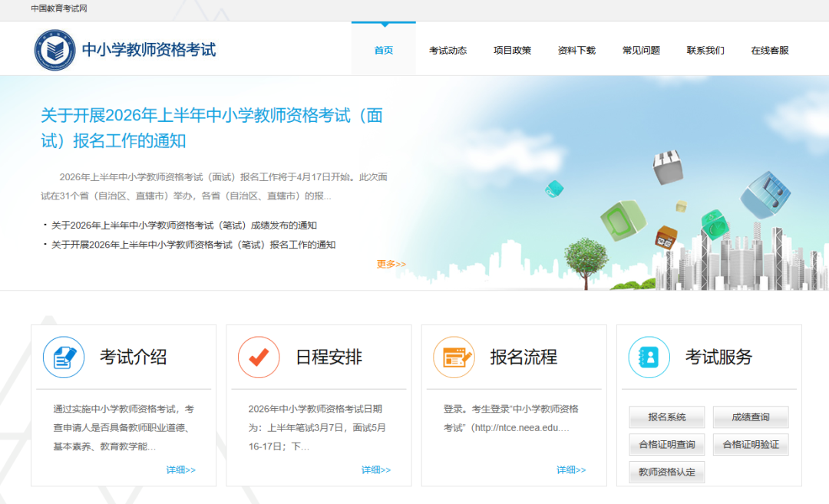Screen dimensions: 829x504
Task: Visit 中国教育考试网 at top left
Action: (57, 9)
